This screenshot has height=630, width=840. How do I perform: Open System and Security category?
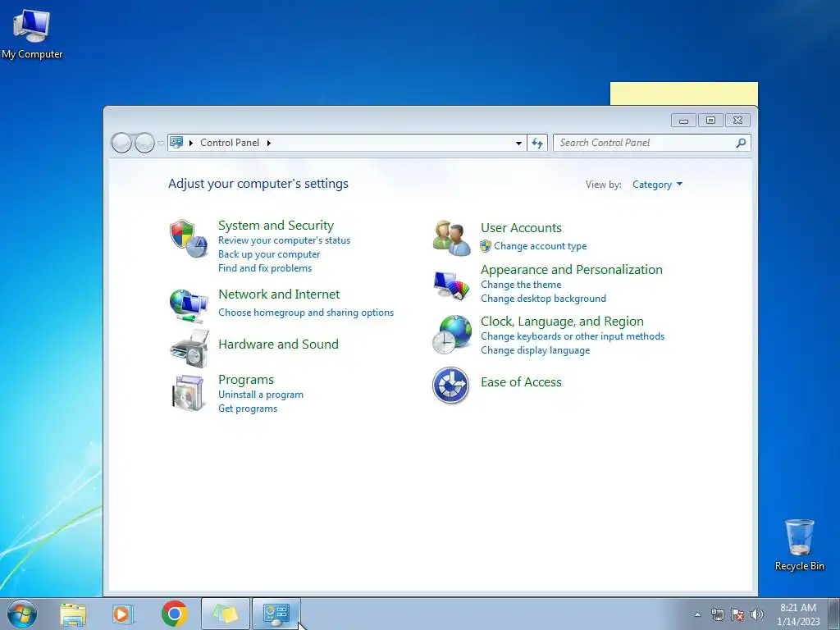[x=276, y=225]
